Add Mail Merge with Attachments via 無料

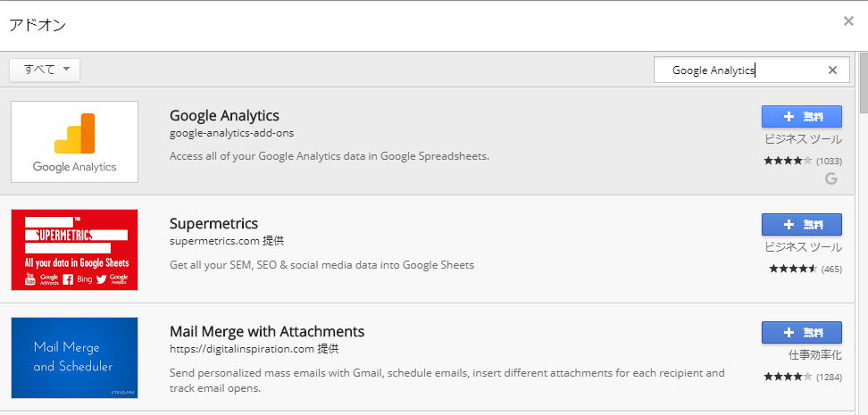[x=802, y=333]
